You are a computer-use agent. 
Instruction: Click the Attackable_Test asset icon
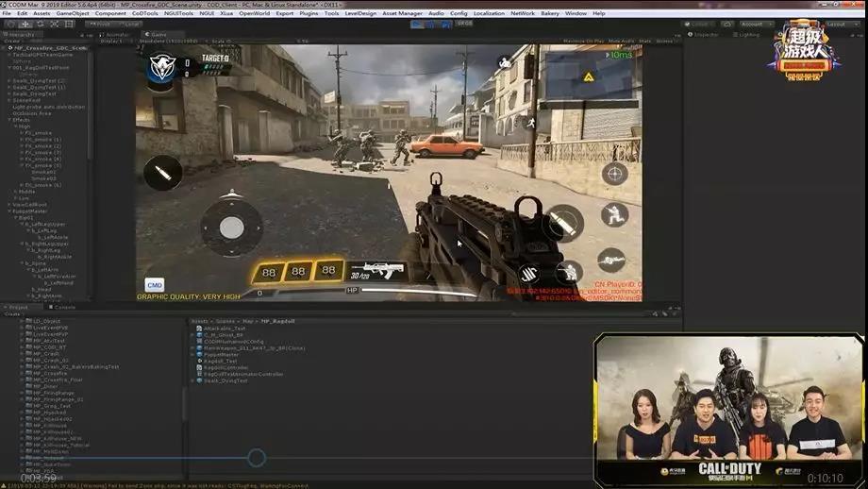199,329
